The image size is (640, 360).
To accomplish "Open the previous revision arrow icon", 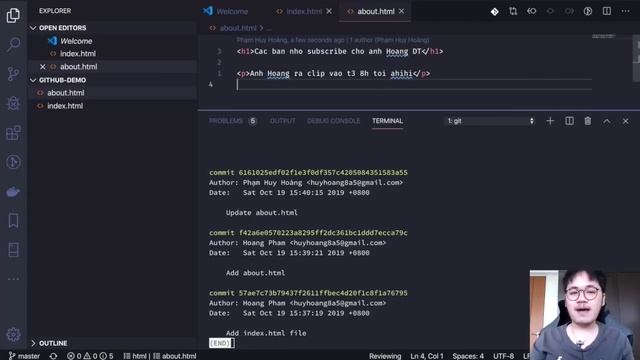I will 531,11.
